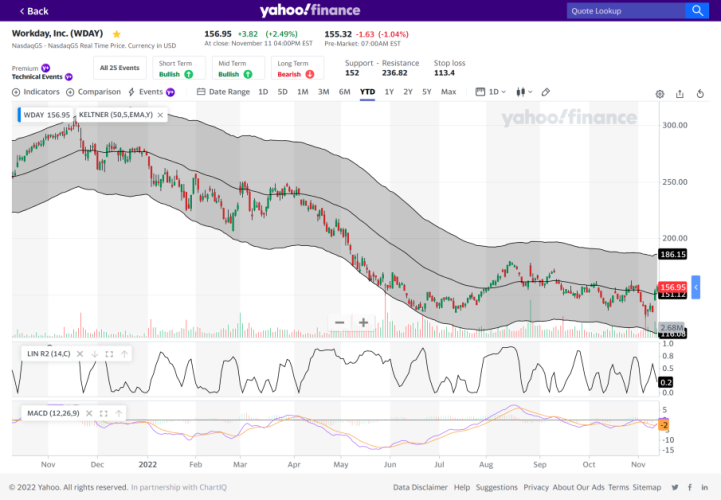Click the Premium badge icon
The width and height of the screenshot is (721, 500).
[46, 68]
